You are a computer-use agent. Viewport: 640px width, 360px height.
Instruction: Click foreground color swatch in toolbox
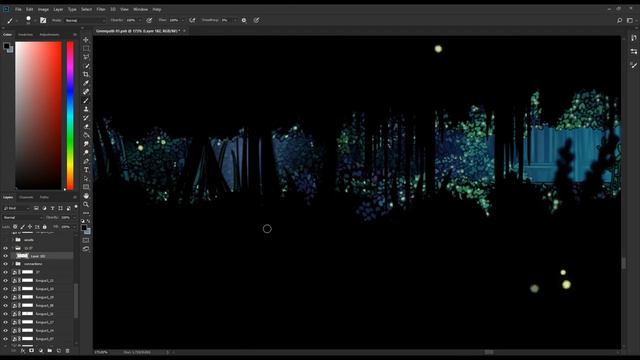click(84, 228)
